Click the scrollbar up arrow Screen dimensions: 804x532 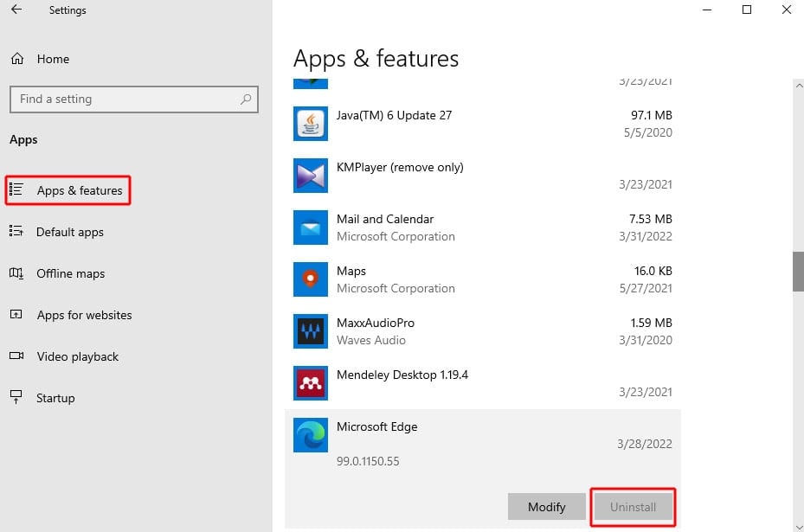coord(798,87)
